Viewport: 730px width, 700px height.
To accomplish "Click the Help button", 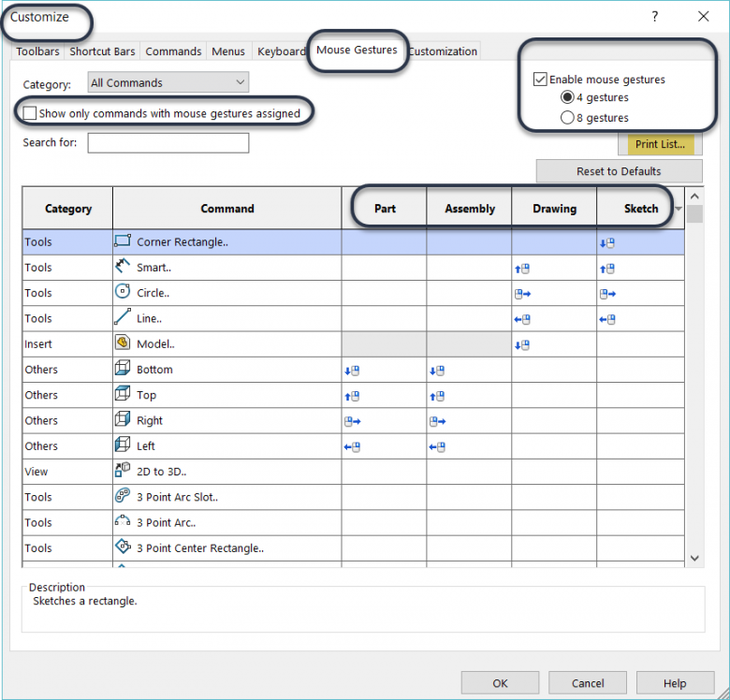I will tap(675, 683).
